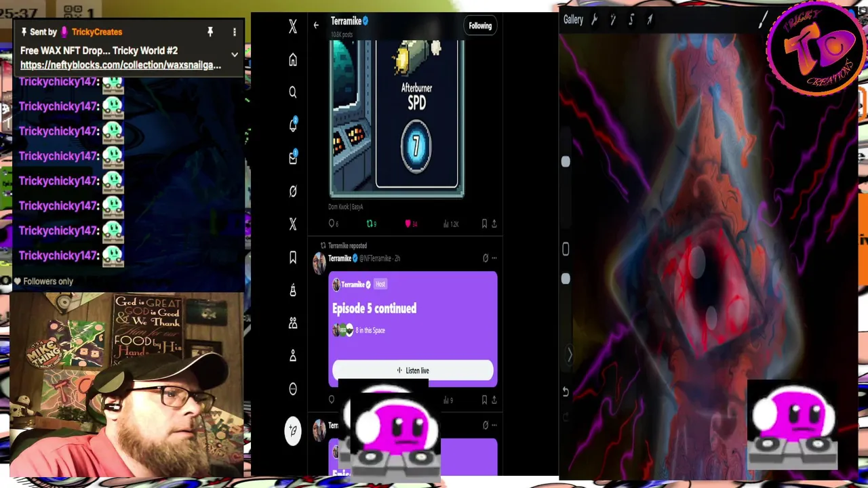Open the X Premium icon below Grok
Image resolution: width=868 pixels, height=488 pixels.
(x=293, y=224)
